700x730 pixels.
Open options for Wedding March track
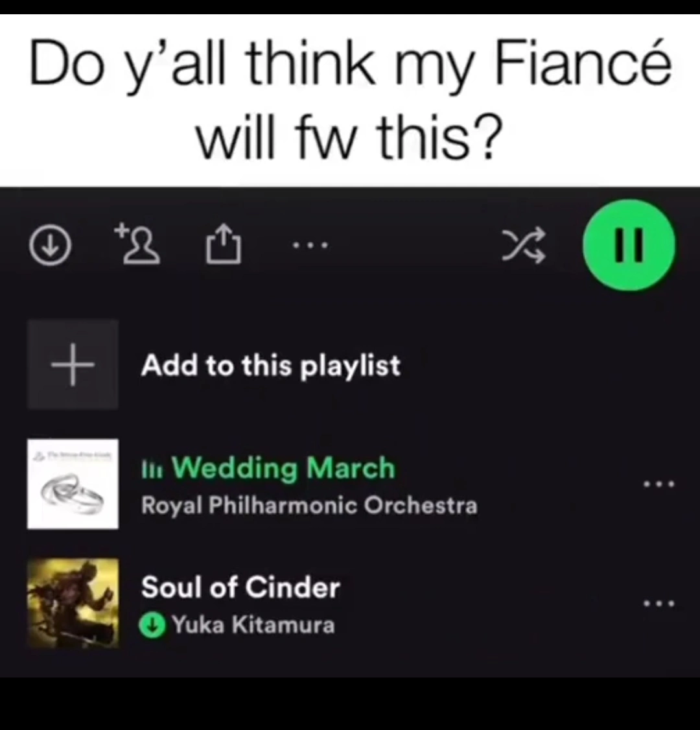point(659,484)
